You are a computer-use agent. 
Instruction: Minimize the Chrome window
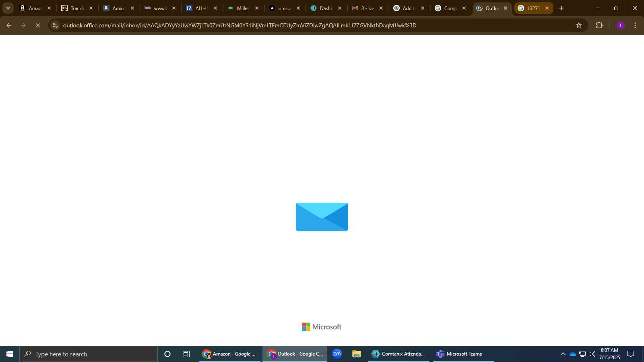coord(598,8)
